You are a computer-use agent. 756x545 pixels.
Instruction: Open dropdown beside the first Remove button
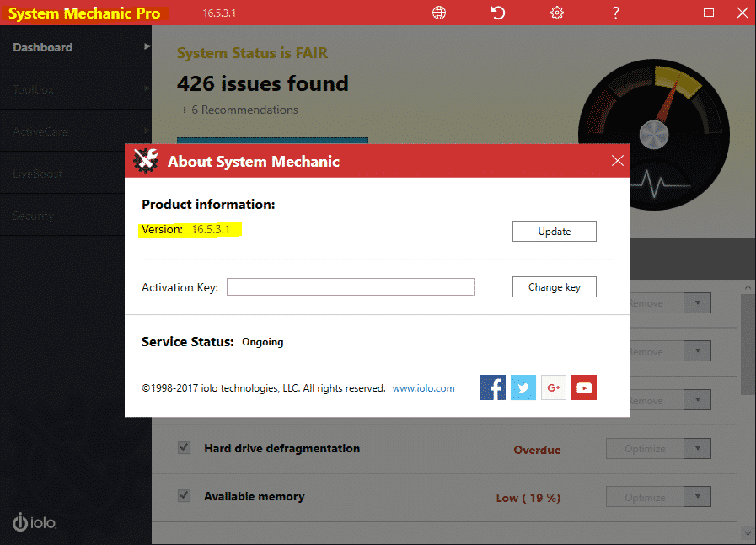click(x=698, y=303)
